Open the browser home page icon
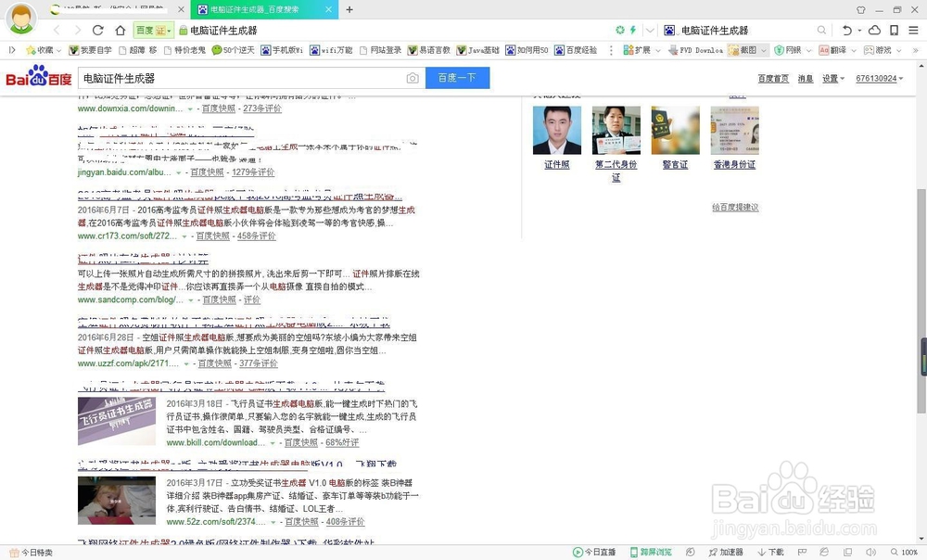The width and height of the screenshot is (927, 560). click(x=120, y=31)
